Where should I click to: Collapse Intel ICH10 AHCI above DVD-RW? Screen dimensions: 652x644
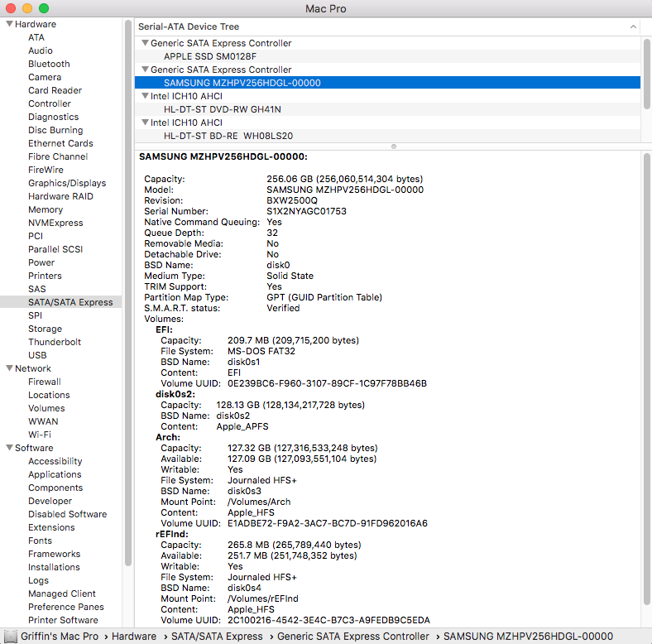pyautogui.click(x=145, y=96)
